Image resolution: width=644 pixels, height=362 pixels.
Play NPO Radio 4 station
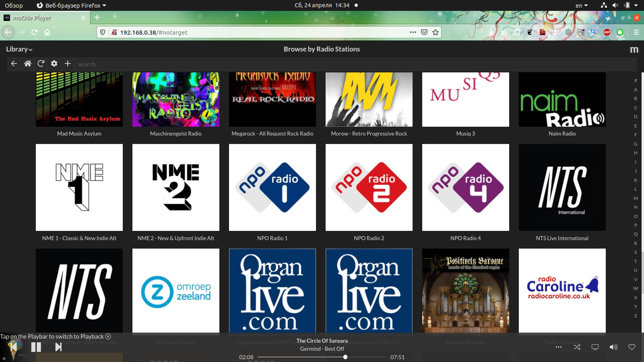pyautogui.click(x=466, y=187)
